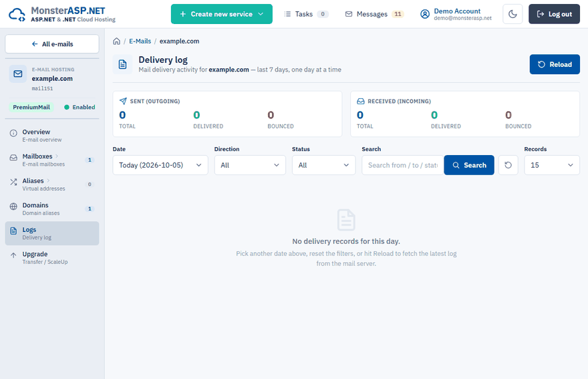The height and width of the screenshot is (379, 588).
Task: Click the demo@monsterasp.net address
Action: 463,18
